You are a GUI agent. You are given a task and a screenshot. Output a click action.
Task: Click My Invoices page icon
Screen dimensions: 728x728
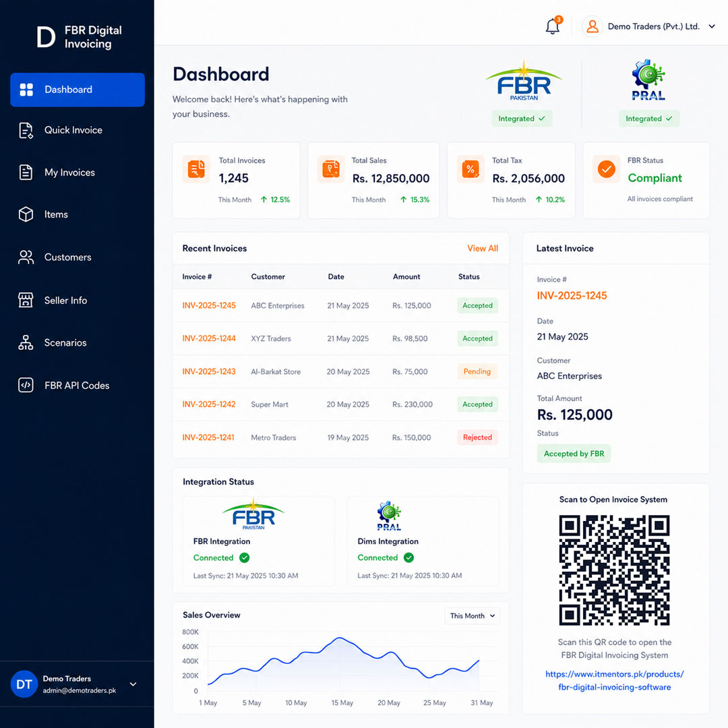tap(26, 173)
